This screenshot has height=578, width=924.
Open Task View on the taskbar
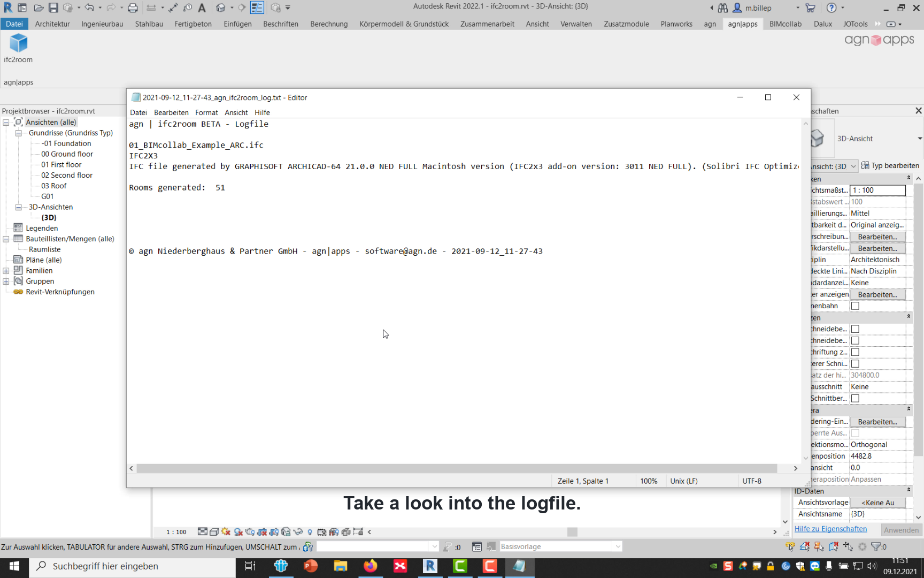(x=250, y=566)
